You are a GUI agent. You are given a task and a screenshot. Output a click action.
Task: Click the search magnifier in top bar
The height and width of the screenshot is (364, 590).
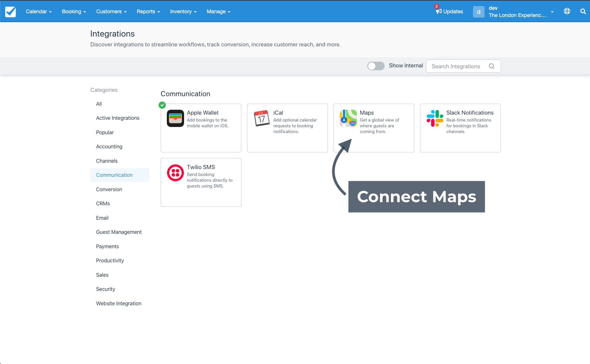click(583, 11)
